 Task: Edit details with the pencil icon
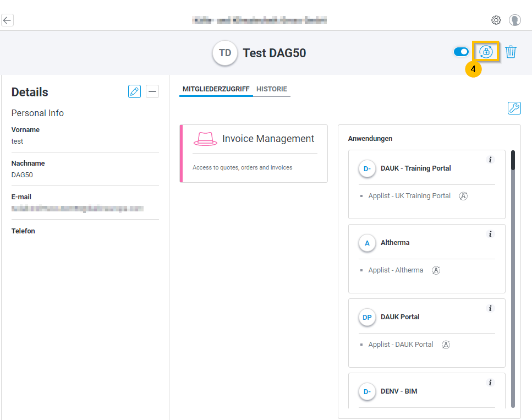[x=134, y=91]
